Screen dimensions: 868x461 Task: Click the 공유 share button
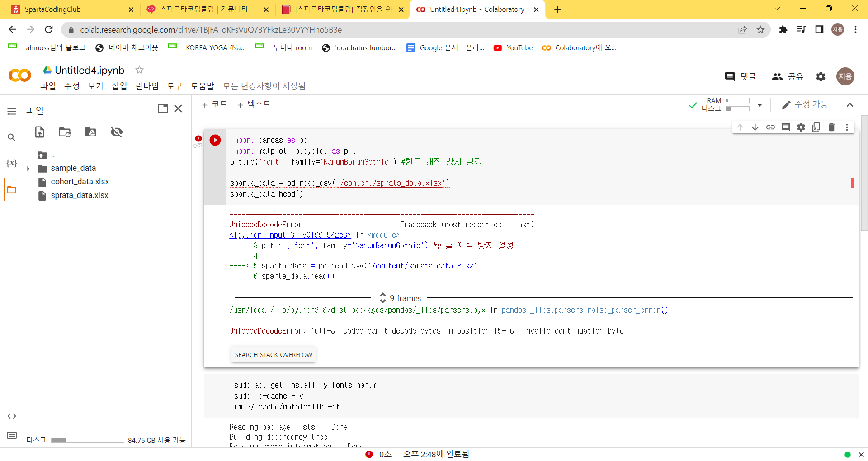tap(788, 77)
